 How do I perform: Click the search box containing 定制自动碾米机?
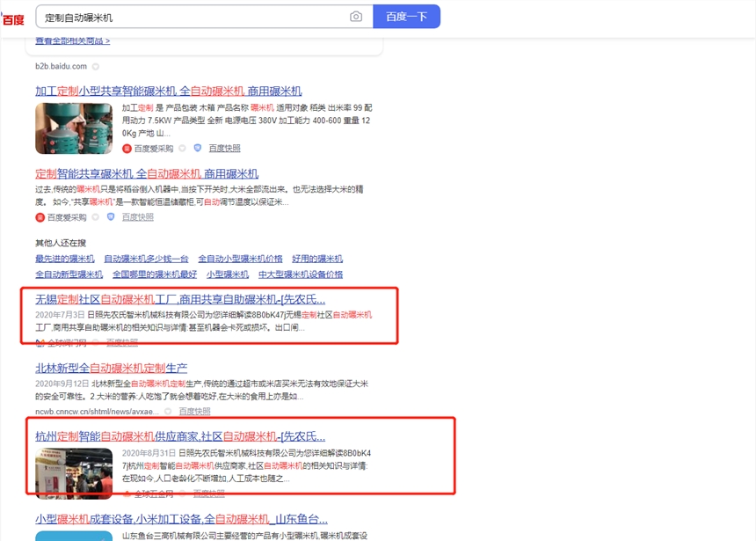(x=193, y=17)
